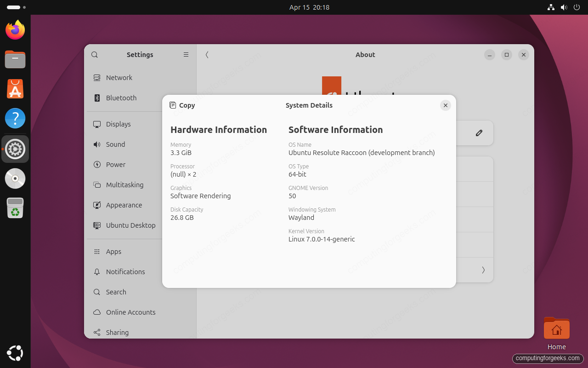
Task: Click the pencil icon to edit device name
Action: click(479, 133)
